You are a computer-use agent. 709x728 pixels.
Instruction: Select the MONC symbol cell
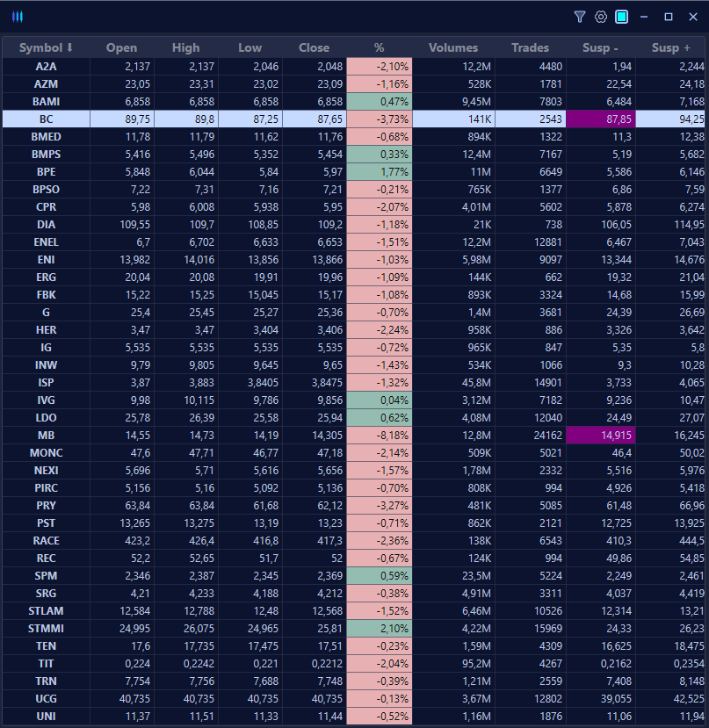[x=46, y=453]
